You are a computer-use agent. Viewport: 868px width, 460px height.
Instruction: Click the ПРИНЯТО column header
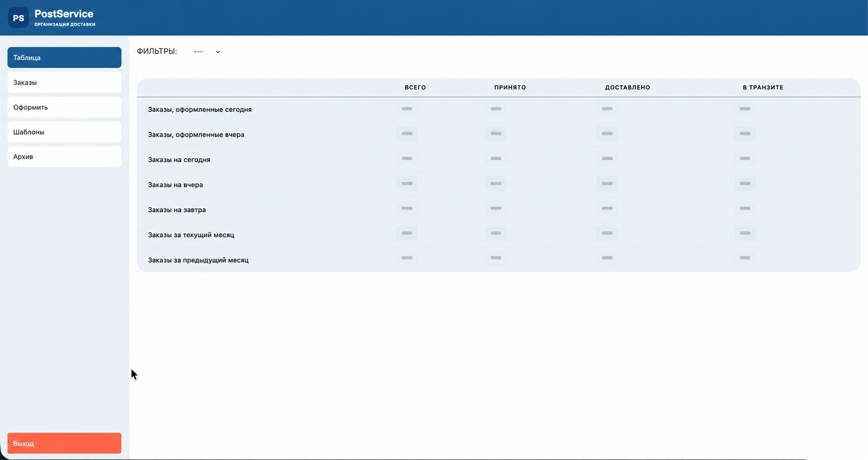[x=510, y=87]
